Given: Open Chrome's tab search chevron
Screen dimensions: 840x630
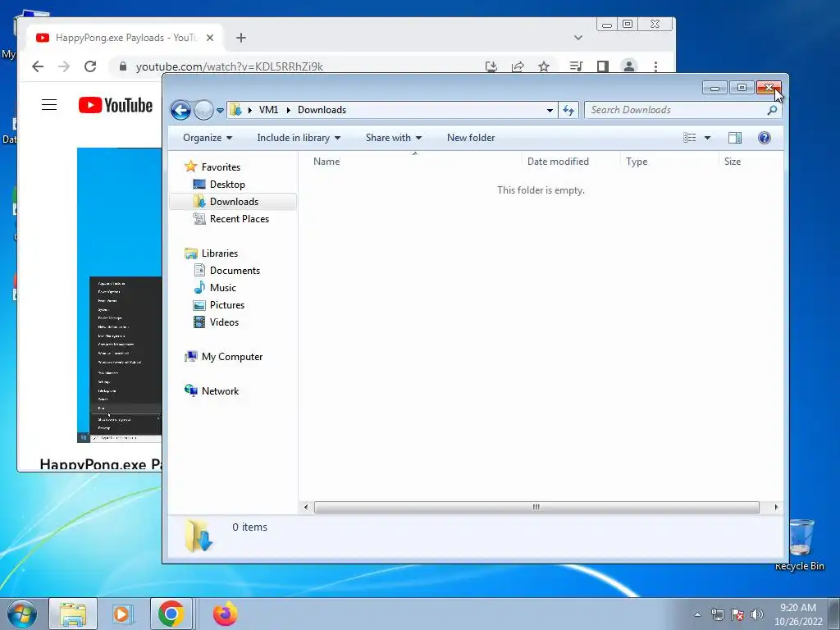Looking at the screenshot, I should (x=578, y=38).
